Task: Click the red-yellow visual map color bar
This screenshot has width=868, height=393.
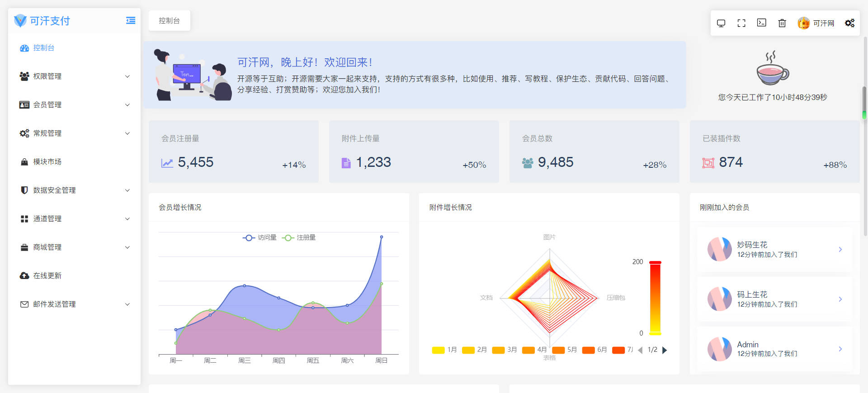Action: coord(655,298)
